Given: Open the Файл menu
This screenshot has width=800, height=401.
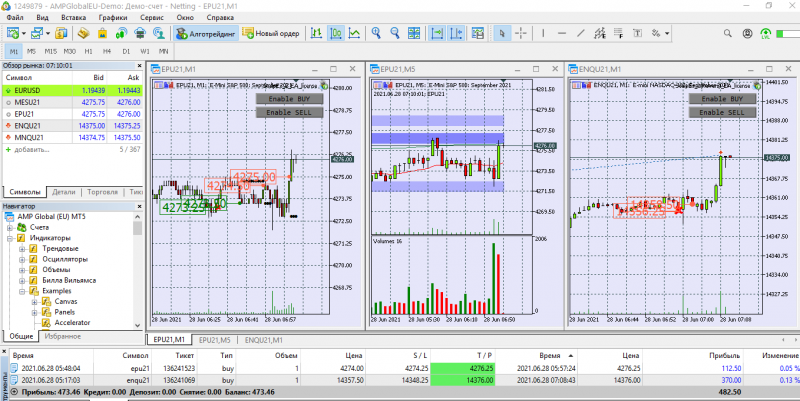Looking at the screenshot, I should (x=15, y=17).
